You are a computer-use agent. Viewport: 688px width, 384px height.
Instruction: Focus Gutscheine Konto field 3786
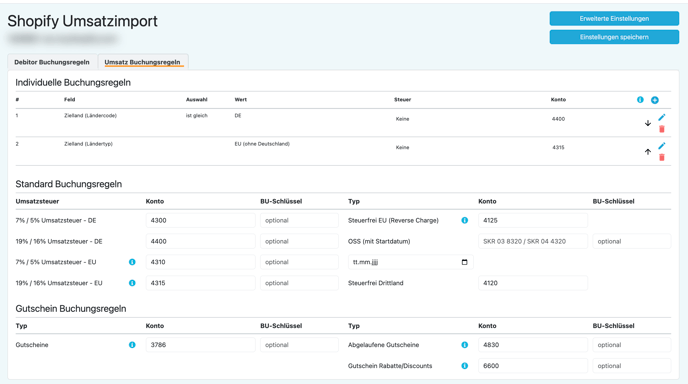pyautogui.click(x=201, y=345)
